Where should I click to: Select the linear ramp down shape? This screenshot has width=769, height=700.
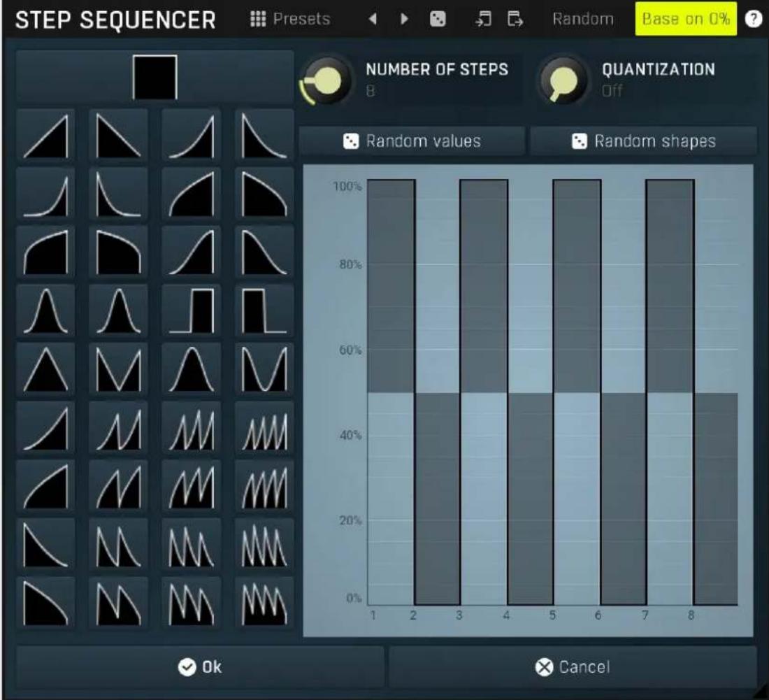tap(118, 136)
